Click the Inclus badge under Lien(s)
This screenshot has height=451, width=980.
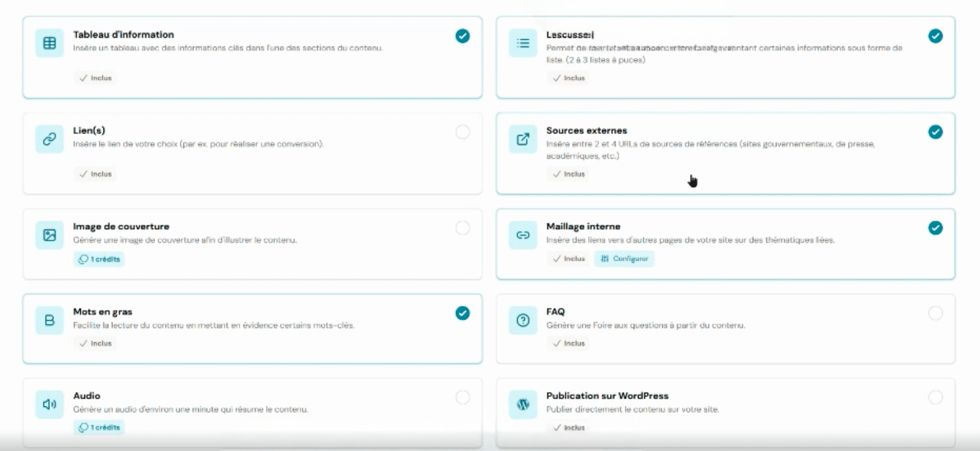click(95, 174)
